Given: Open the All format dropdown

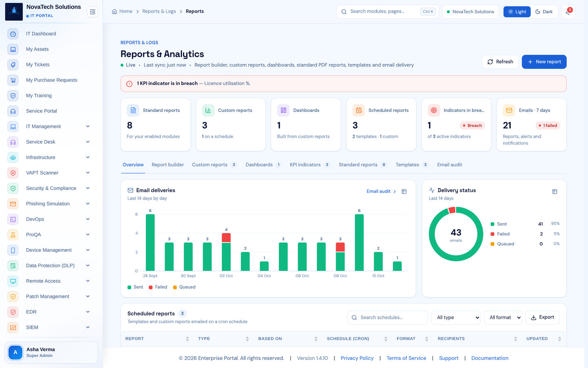Looking at the screenshot, I should coord(503,318).
